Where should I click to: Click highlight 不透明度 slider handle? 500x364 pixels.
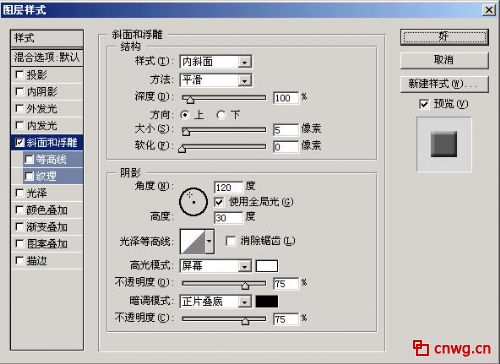click(x=245, y=285)
